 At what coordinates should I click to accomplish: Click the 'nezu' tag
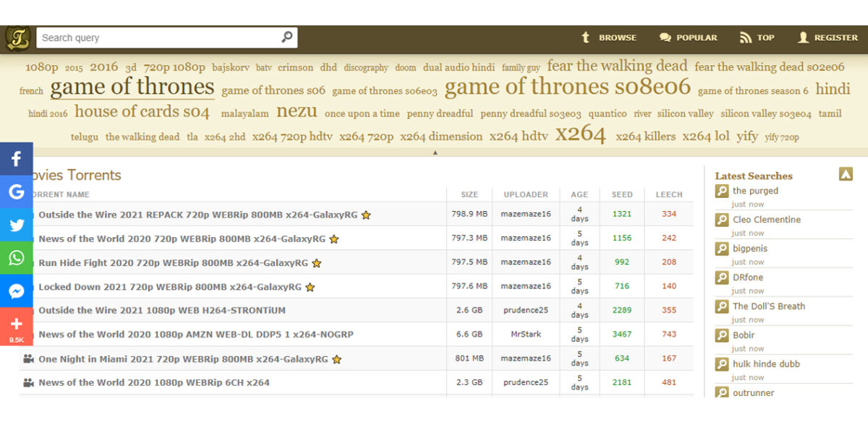click(297, 111)
